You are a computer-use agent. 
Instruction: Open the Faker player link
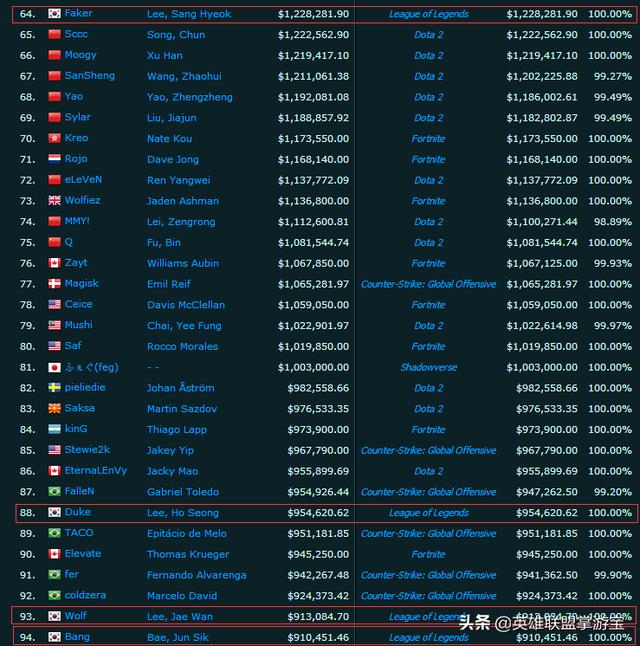[79, 13]
